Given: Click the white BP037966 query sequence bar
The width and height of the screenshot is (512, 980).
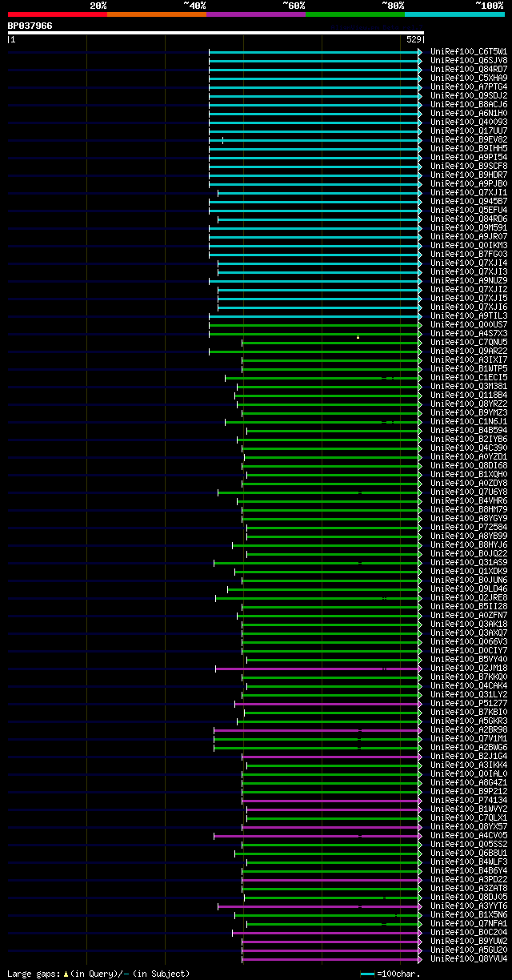Looking at the screenshot, I should [x=216, y=33].
